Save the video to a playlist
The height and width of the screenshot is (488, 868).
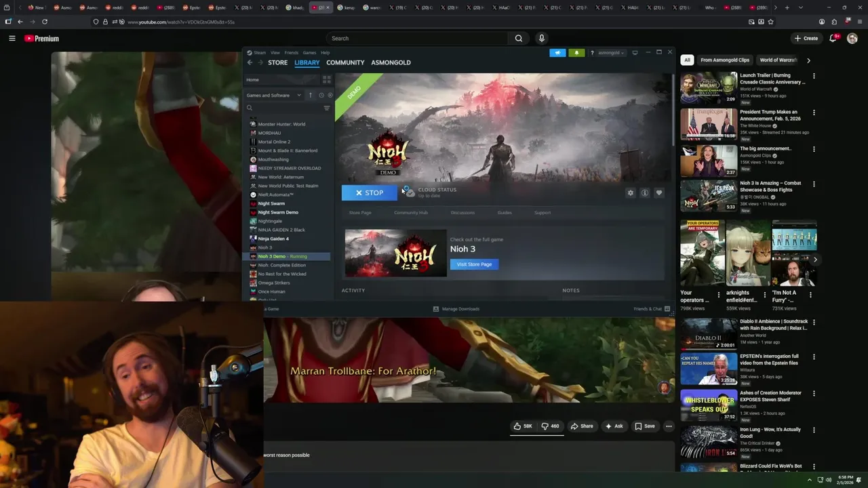tap(645, 426)
